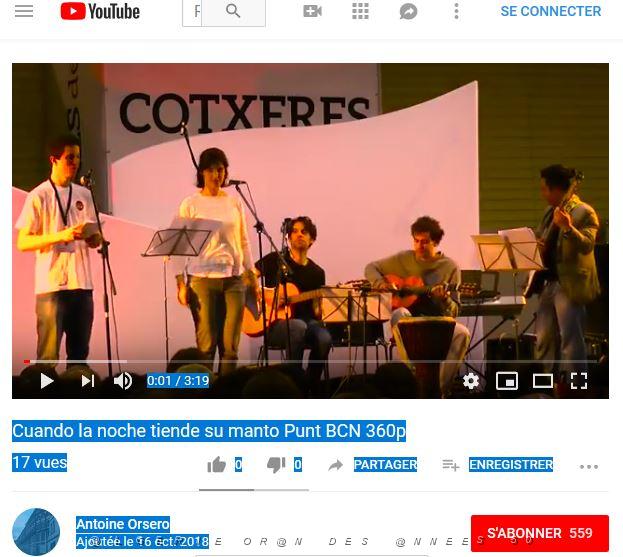Open the YouTube apps grid icon
Image resolution: width=623 pixels, height=557 pixels.
360,11
